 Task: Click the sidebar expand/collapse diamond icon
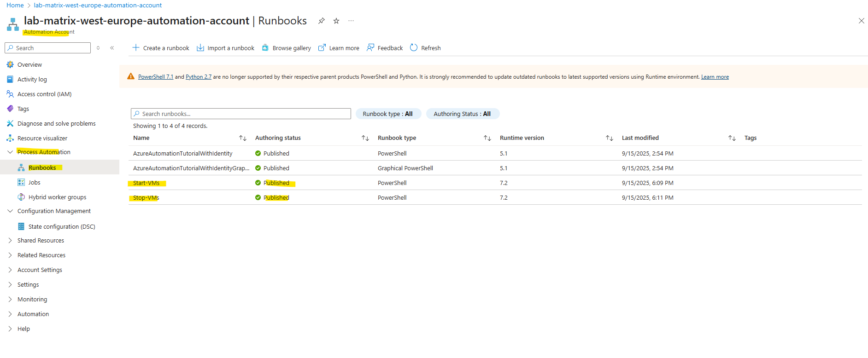tap(98, 48)
